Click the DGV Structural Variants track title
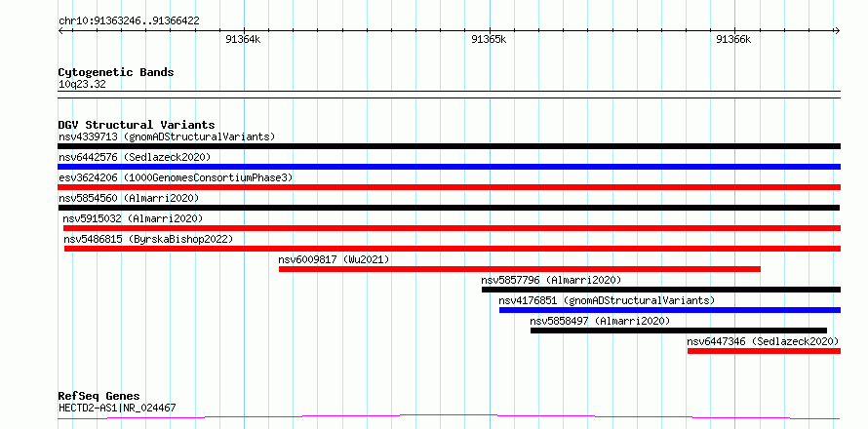The height and width of the screenshot is (429, 868). pyautogui.click(x=137, y=125)
